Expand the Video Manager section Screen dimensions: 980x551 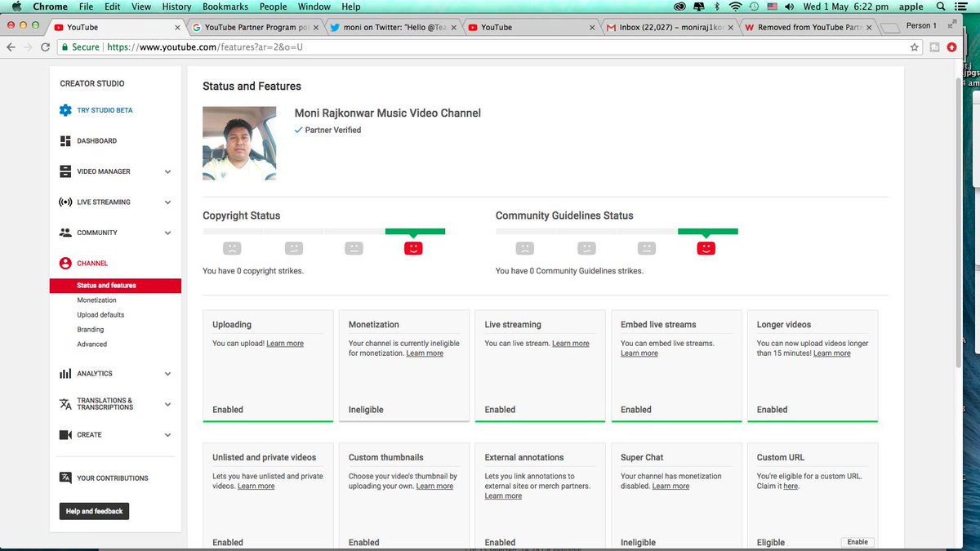(x=167, y=172)
